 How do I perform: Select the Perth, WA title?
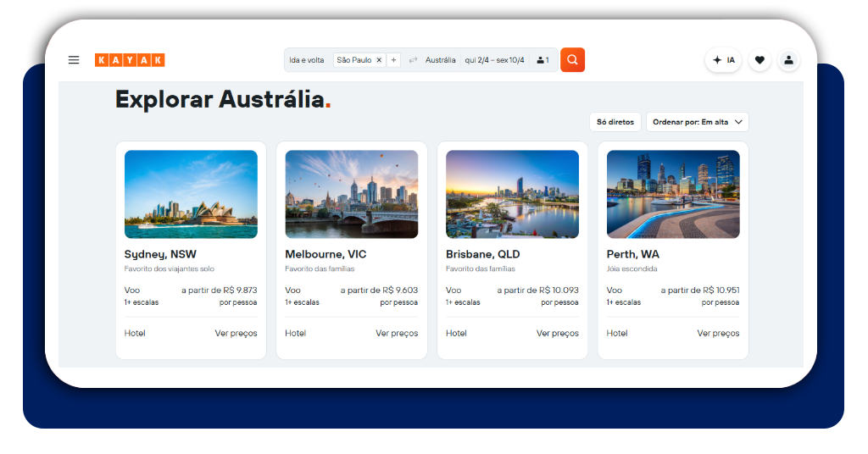pyautogui.click(x=632, y=254)
